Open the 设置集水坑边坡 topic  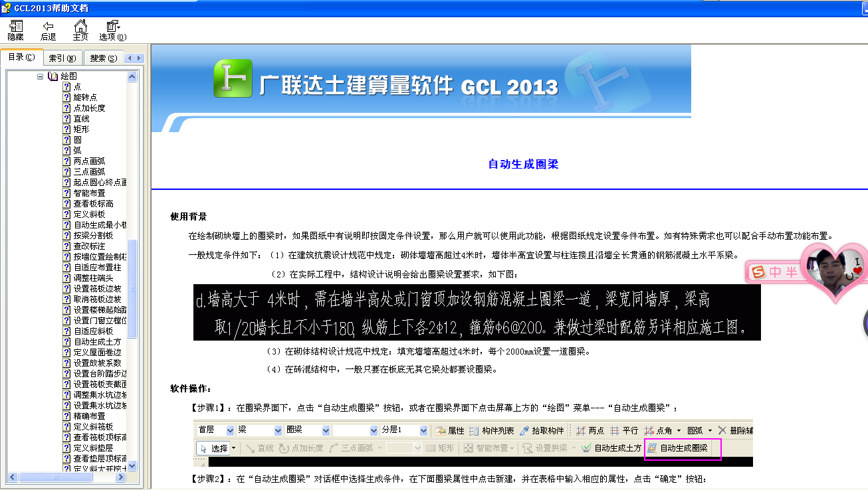point(100,406)
